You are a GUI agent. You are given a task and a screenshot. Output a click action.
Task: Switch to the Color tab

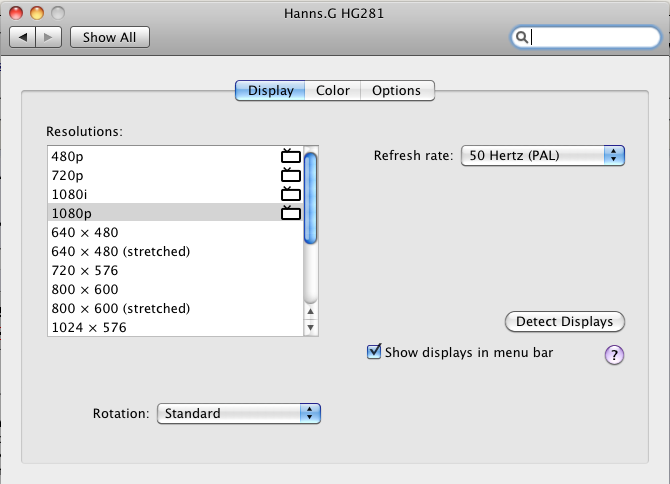pos(332,91)
